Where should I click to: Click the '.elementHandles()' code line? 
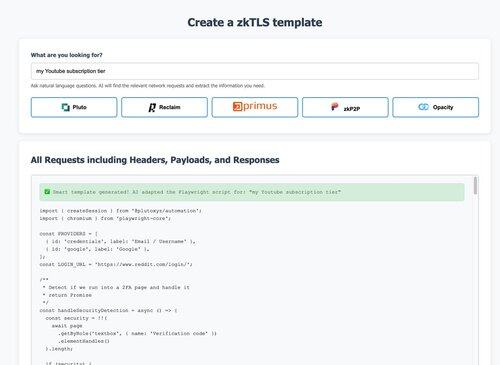coord(84,341)
